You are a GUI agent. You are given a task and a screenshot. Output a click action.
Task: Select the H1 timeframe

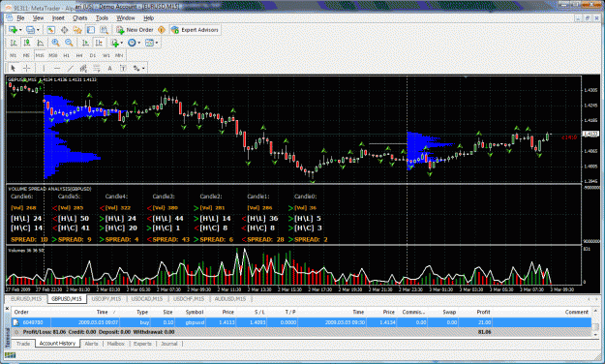67,55
